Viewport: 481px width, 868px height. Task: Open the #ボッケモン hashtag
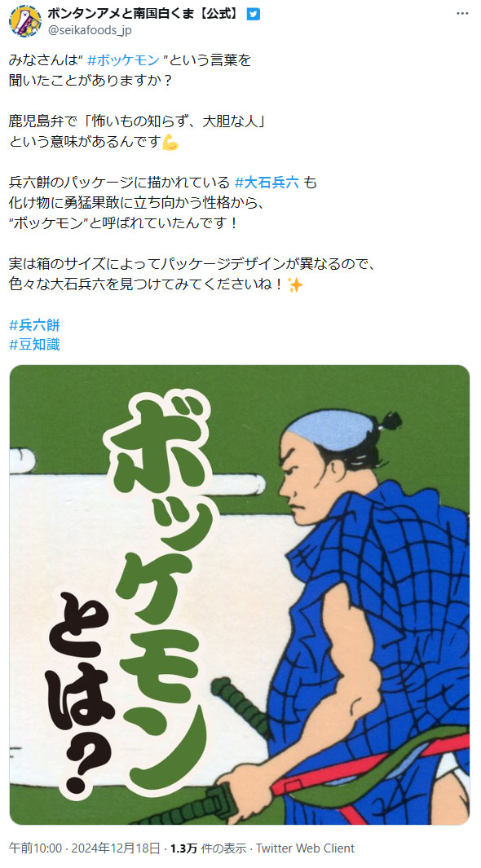tap(123, 60)
